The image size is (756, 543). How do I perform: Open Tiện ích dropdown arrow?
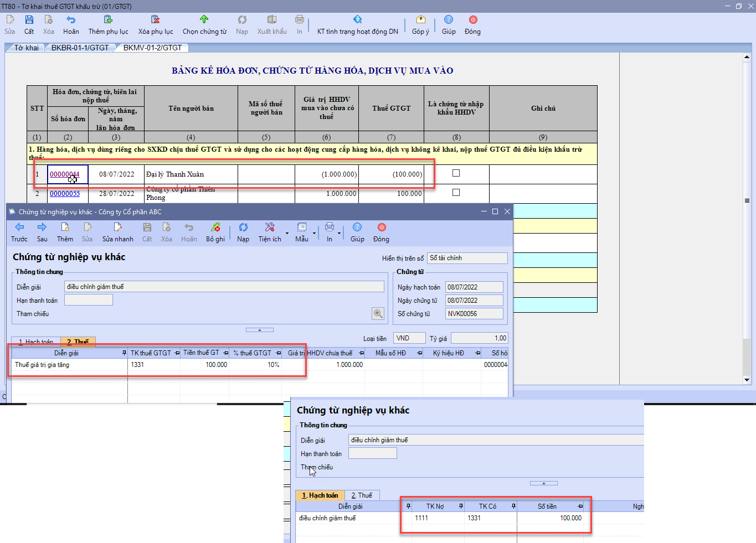pyautogui.click(x=287, y=233)
